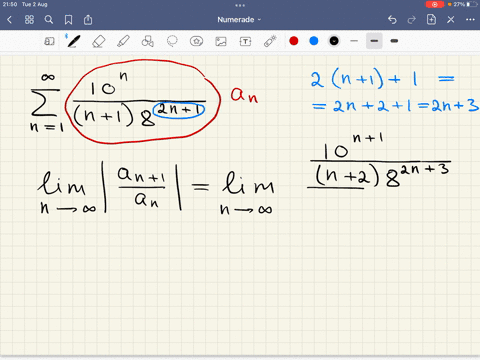The width and height of the screenshot is (480, 360).
Task: Close editing with the X icon
Action: (451, 20)
